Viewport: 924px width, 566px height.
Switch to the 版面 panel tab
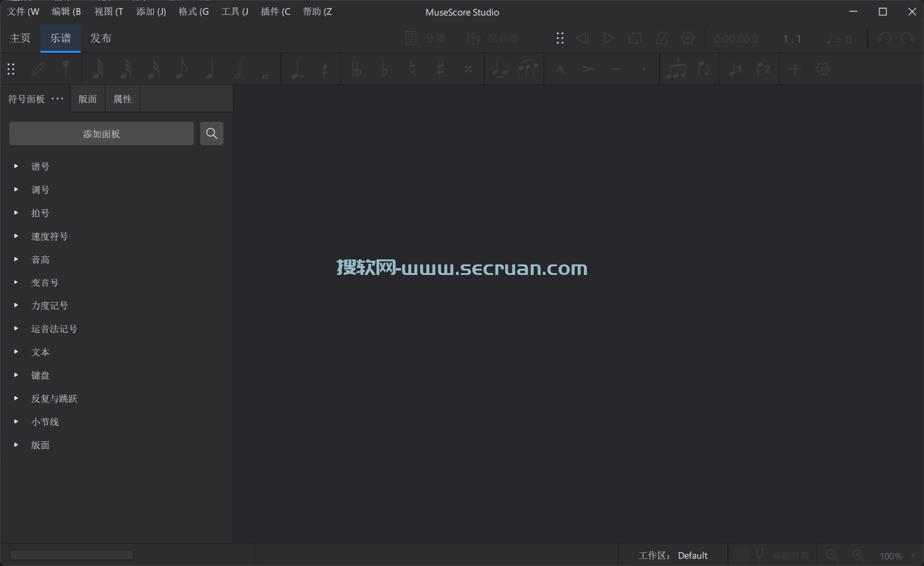(x=87, y=99)
